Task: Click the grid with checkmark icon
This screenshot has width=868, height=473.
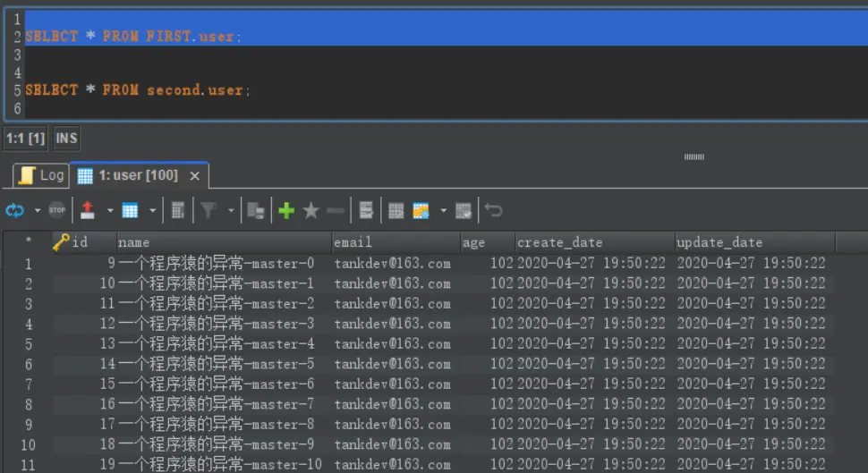Action: coord(464,211)
